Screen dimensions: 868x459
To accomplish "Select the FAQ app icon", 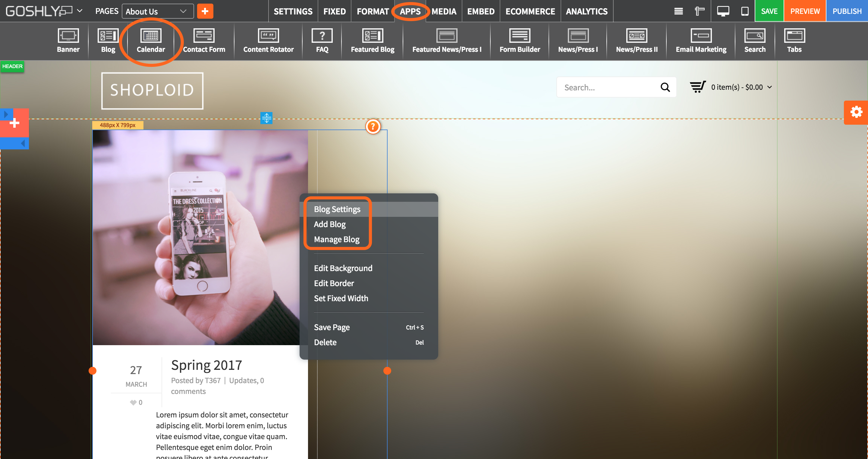I will pyautogui.click(x=322, y=41).
